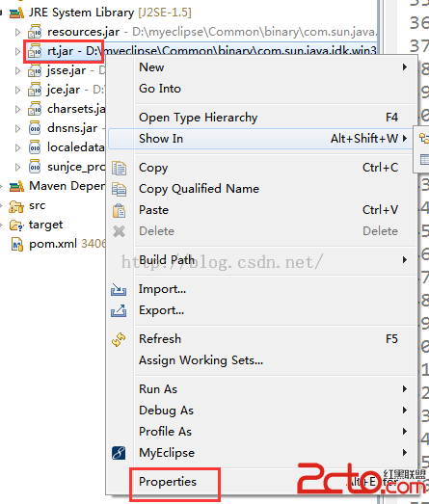Choose Copy Qualified Name
This screenshot has width=429, height=504.
[261, 189]
